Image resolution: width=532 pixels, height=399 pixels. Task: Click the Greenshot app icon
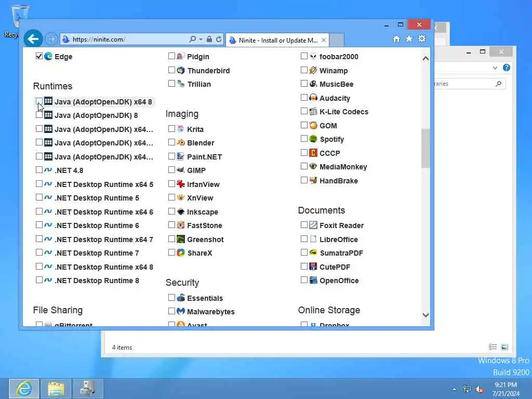tap(181, 239)
